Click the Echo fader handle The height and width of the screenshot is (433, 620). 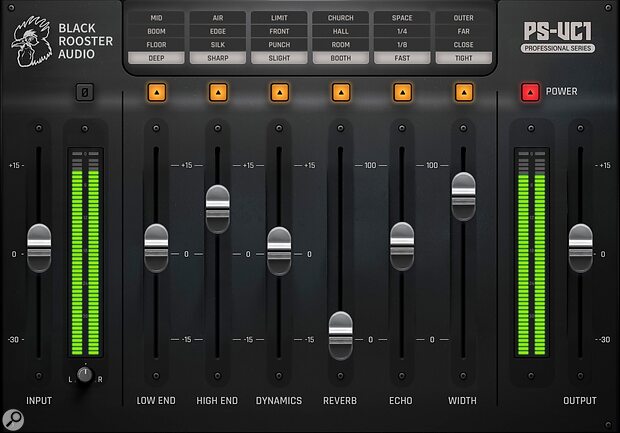point(402,246)
